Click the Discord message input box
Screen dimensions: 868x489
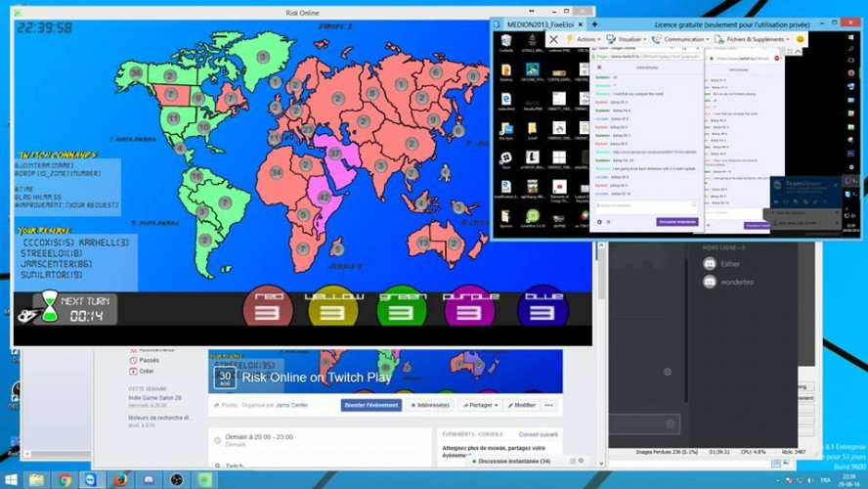(x=644, y=424)
